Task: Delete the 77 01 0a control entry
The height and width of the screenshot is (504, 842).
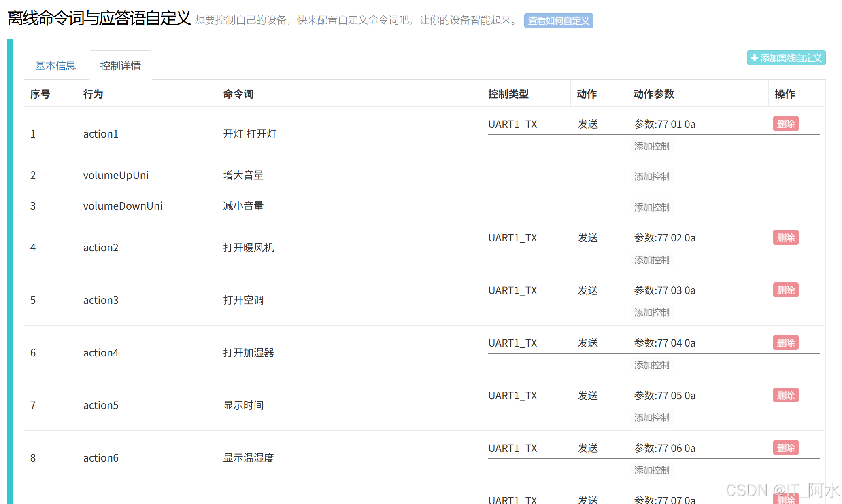Action: tap(785, 124)
